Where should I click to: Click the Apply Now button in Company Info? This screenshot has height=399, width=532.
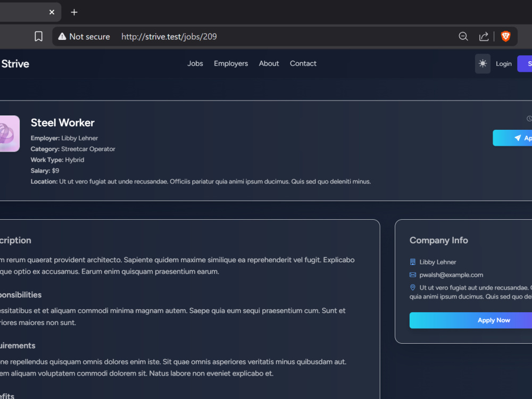point(471,320)
